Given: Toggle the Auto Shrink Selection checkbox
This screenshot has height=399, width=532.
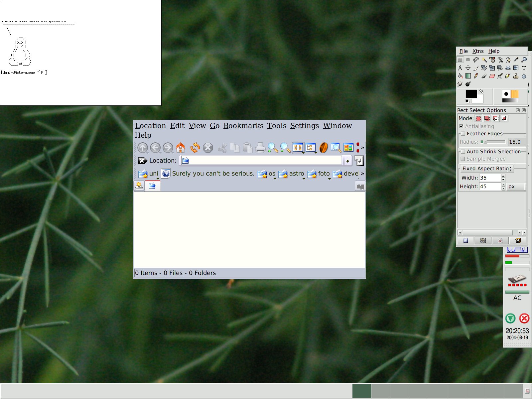Looking at the screenshot, I should click(463, 152).
